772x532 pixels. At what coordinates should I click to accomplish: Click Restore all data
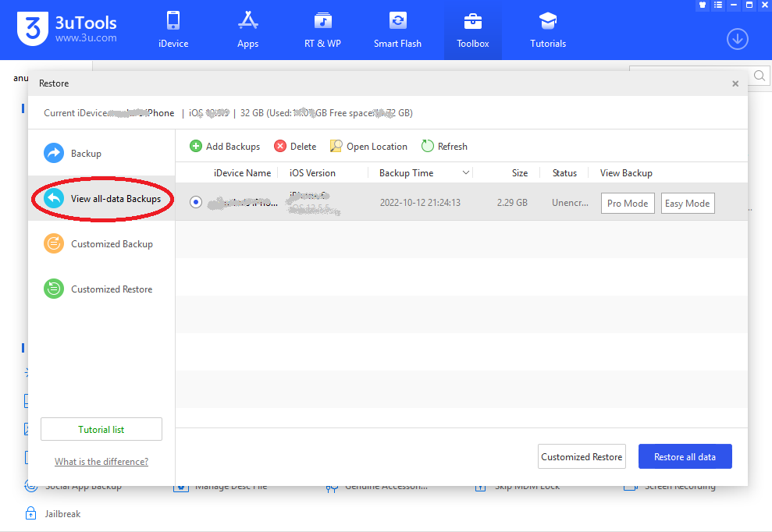point(685,456)
